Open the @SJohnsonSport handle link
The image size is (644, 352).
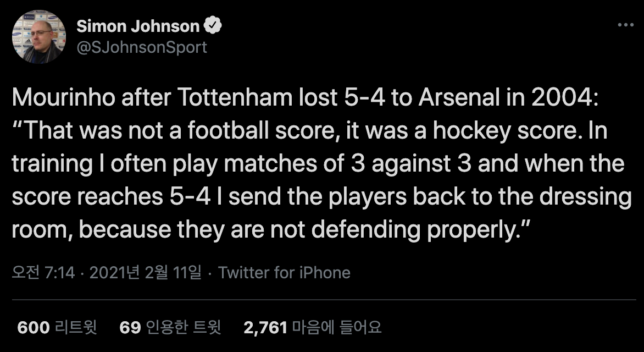142,47
